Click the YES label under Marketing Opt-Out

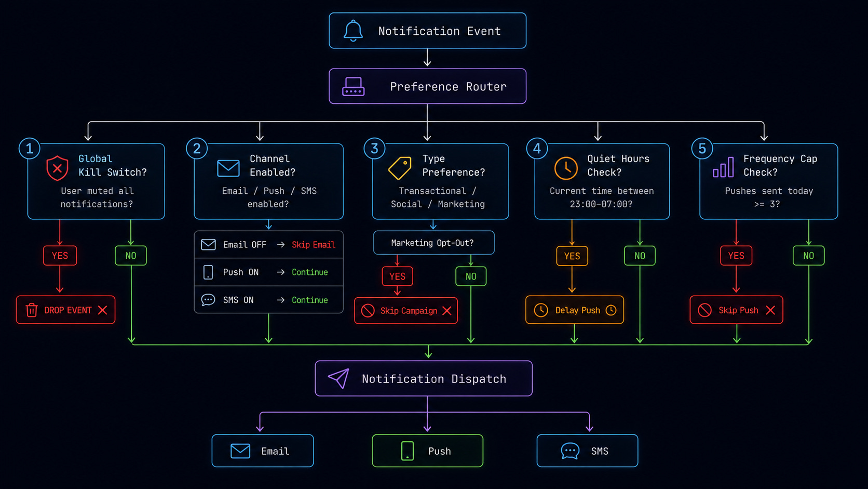(x=397, y=276)
